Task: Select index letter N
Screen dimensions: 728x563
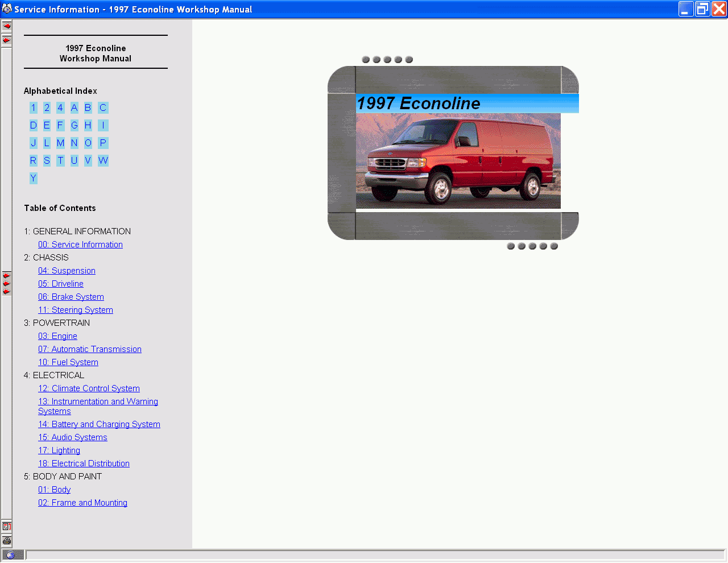Action: [x=74, y=143]
